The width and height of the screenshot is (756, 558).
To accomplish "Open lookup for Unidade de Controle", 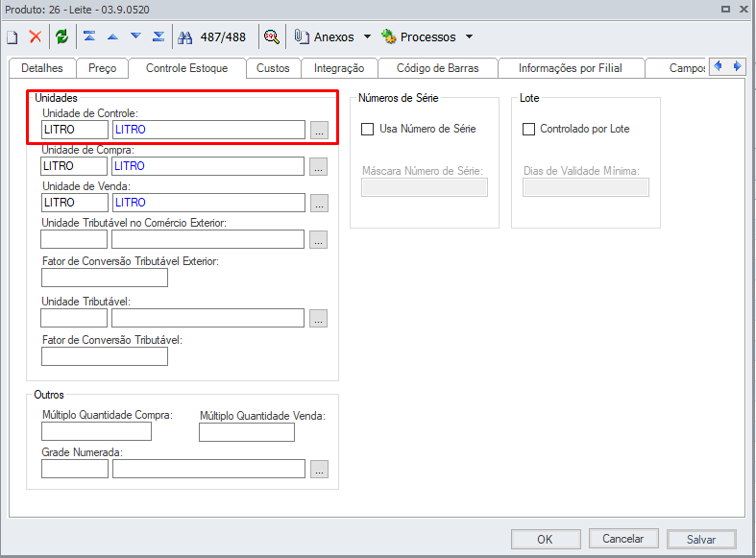I will tap(319, 130).
